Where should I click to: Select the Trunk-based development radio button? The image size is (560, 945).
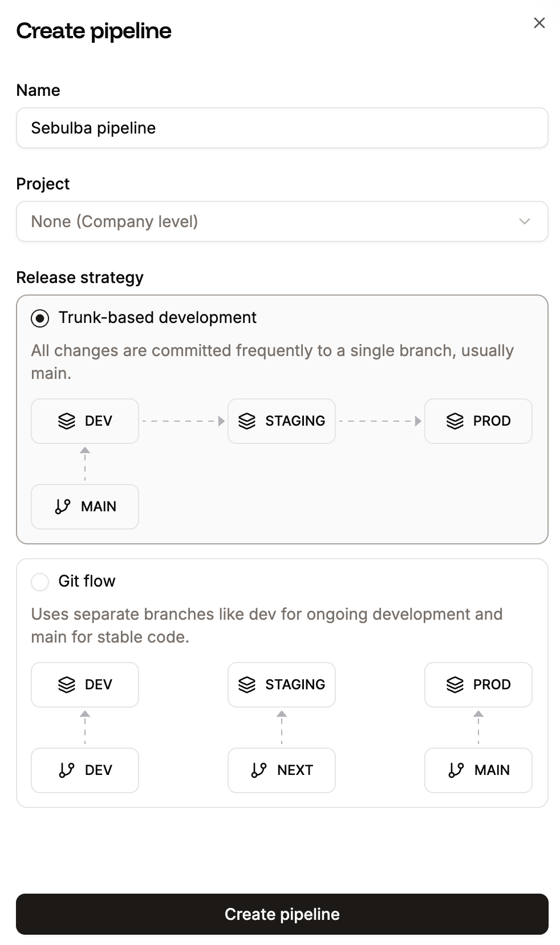click(39, 318)
